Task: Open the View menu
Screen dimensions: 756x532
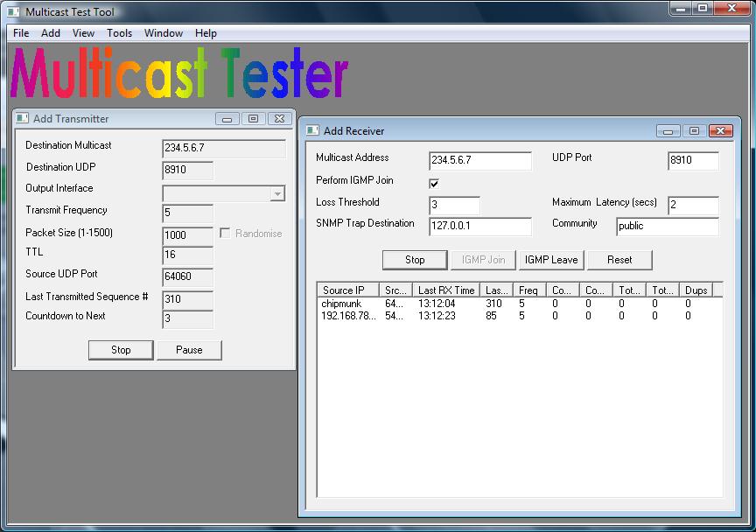Action: coord(83,33)
